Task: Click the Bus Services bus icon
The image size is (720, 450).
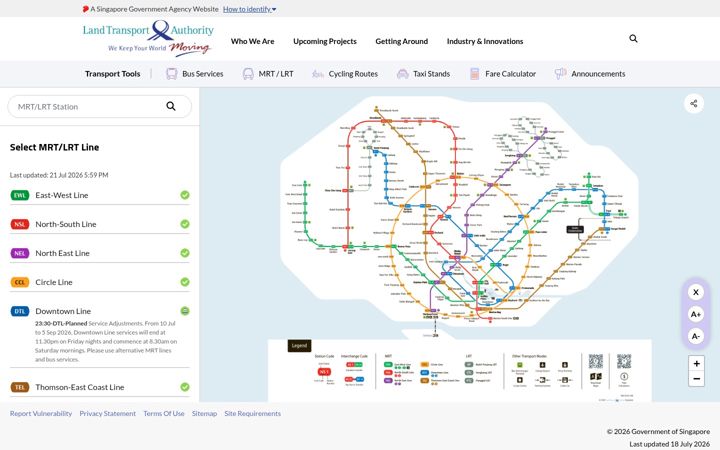Action: (x=172, y=73)
